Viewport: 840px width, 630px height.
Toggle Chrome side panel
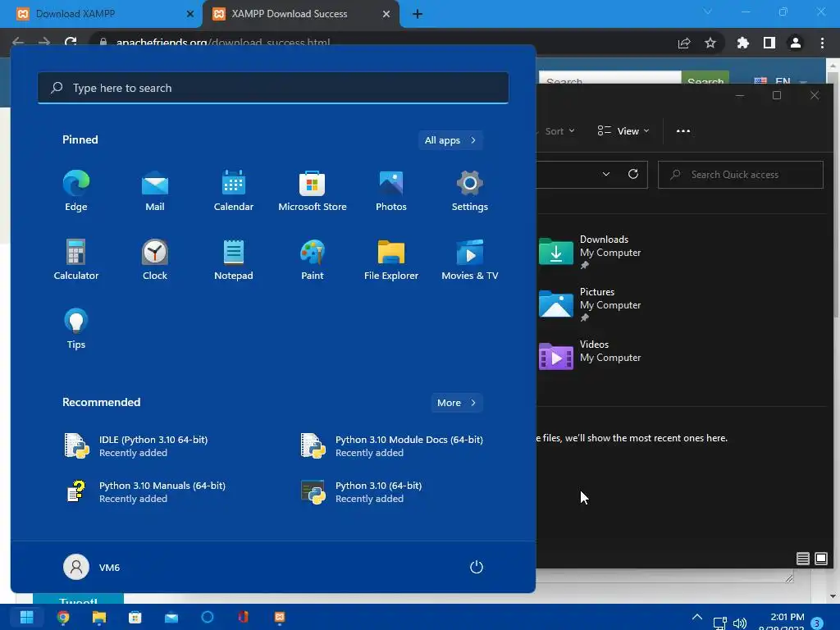coord(769,43)
